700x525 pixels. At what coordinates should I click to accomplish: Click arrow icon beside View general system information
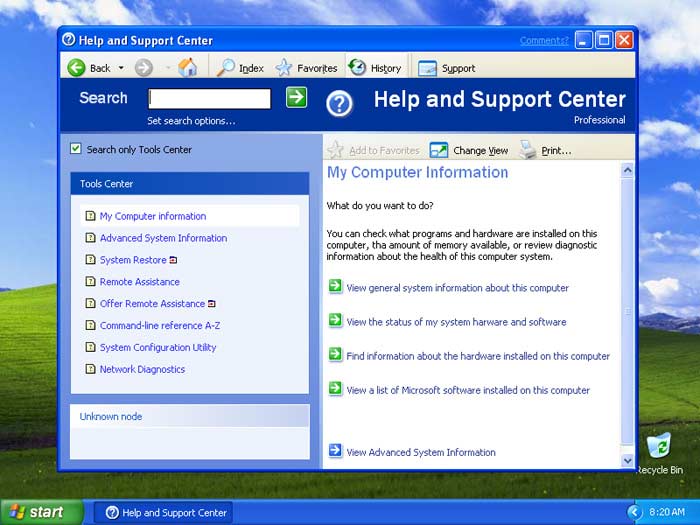(335, 286)
